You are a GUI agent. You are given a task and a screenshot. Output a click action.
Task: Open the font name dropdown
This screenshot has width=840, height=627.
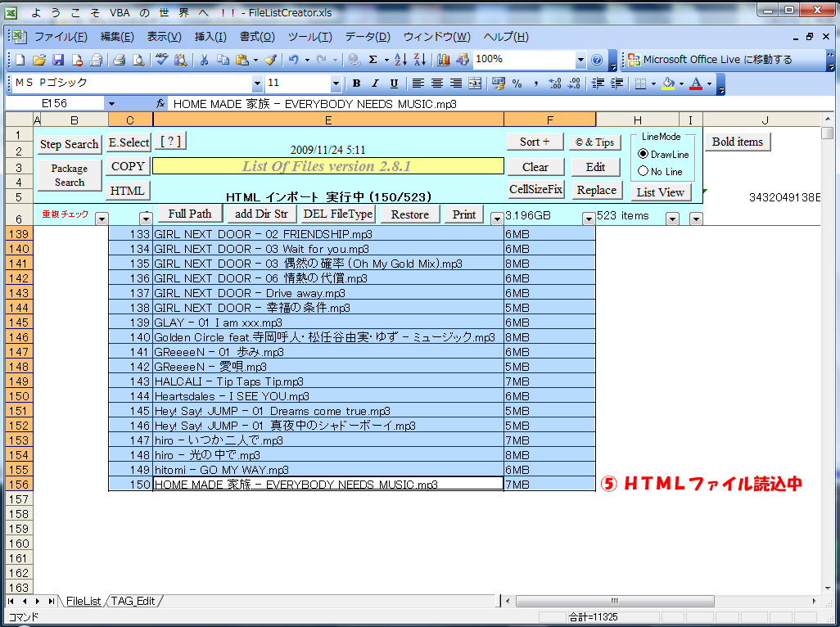(x=257, y=83)
